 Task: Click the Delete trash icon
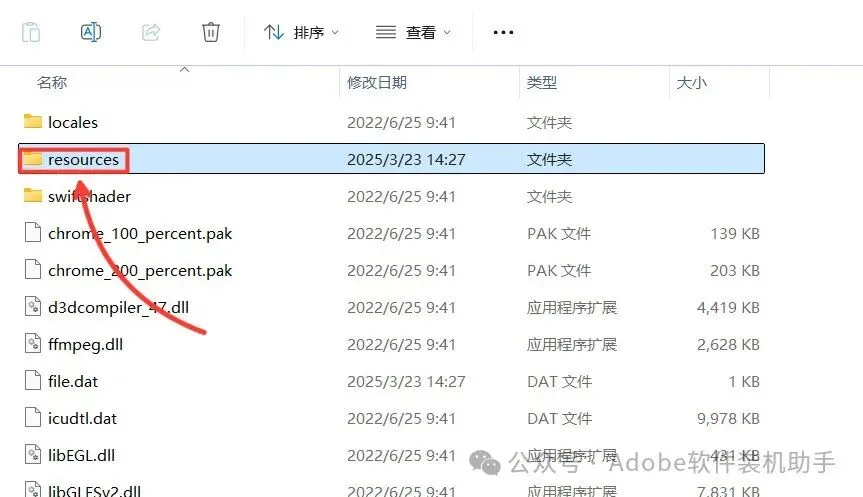point(211,32)
